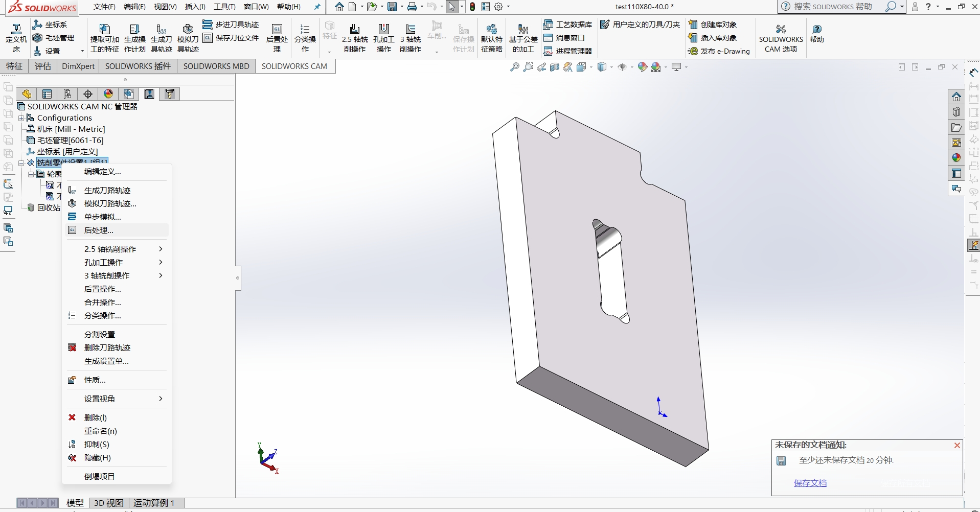Click Publish e-Drawing (发布 e-Drawing)

tap(719, 51)
